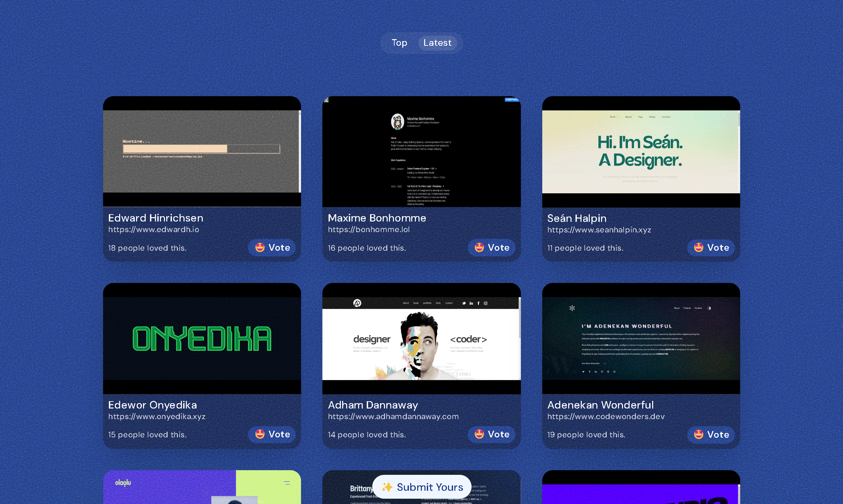Click the Seán Halpin name heading
The height and width of the screenshot is (504, 843).
577,218
